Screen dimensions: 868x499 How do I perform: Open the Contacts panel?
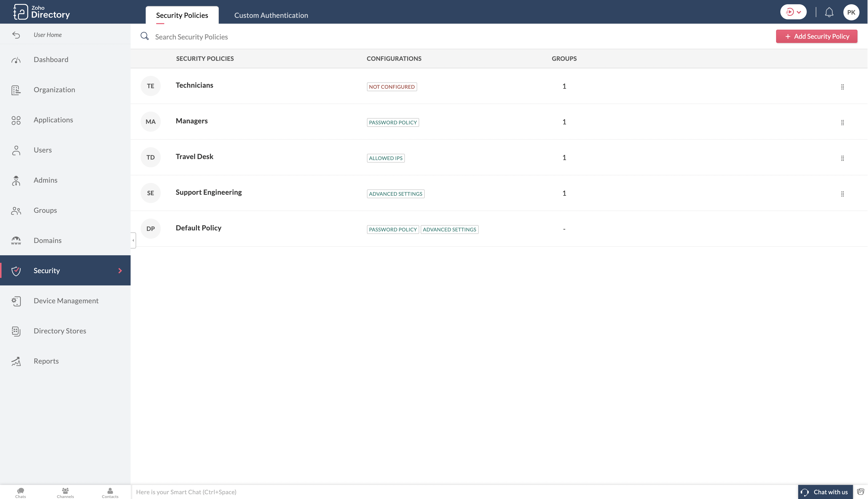tap(110, 492)
